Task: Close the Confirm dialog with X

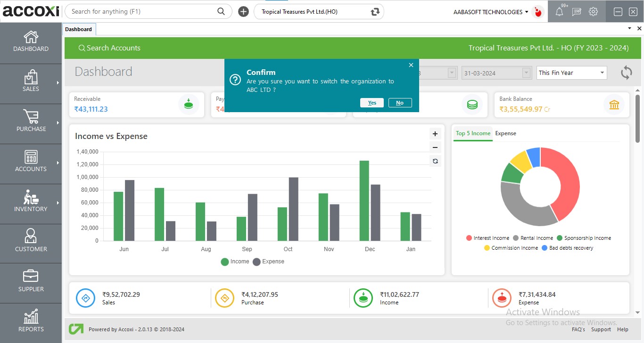Action: click(x=411, y=65)
